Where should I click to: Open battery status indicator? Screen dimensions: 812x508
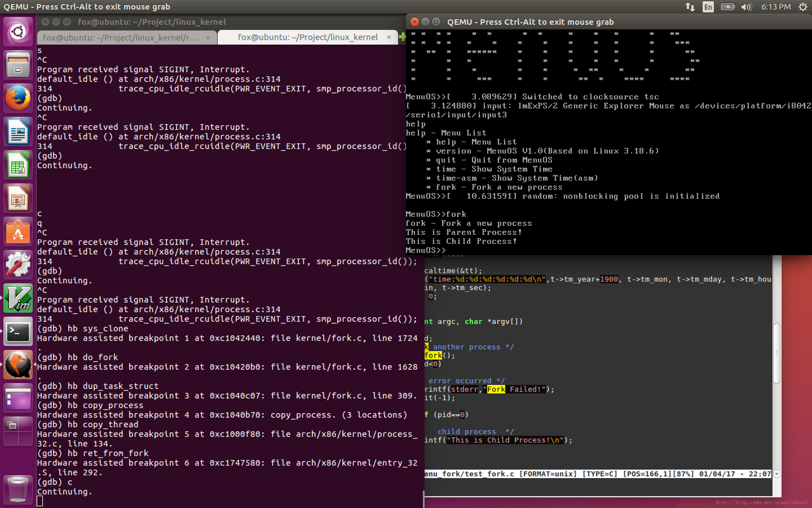[727, 7]
